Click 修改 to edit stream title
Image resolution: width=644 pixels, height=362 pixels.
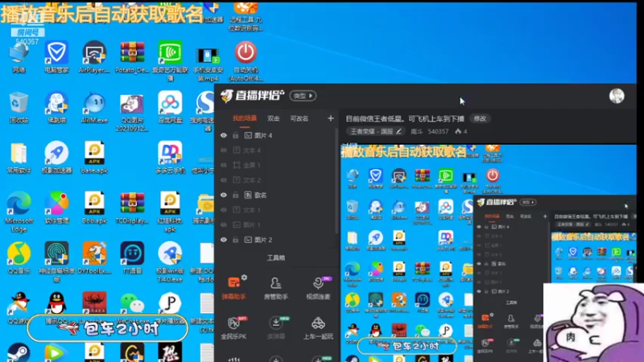pos(480,118)
